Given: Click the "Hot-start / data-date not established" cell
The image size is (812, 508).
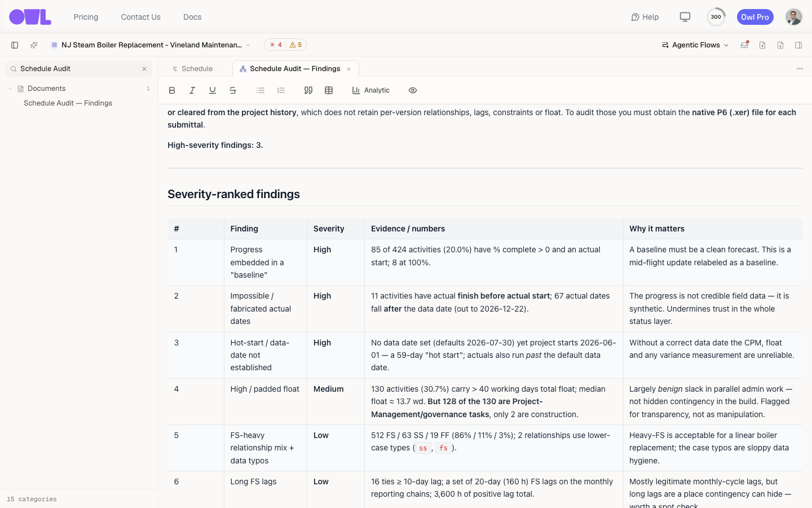Looking at the screenshot, I should click(x=265, y=355).
